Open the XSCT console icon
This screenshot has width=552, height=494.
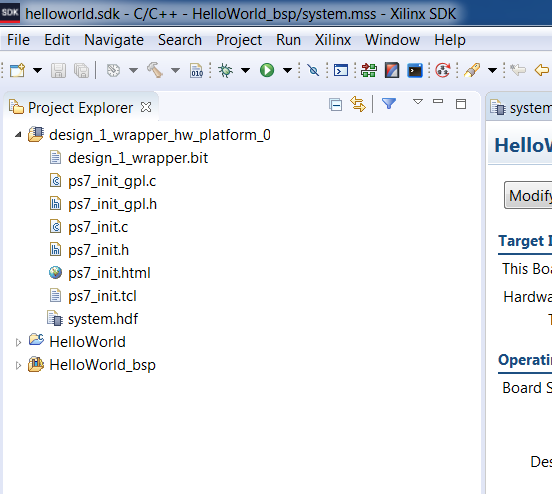(341, 70)
